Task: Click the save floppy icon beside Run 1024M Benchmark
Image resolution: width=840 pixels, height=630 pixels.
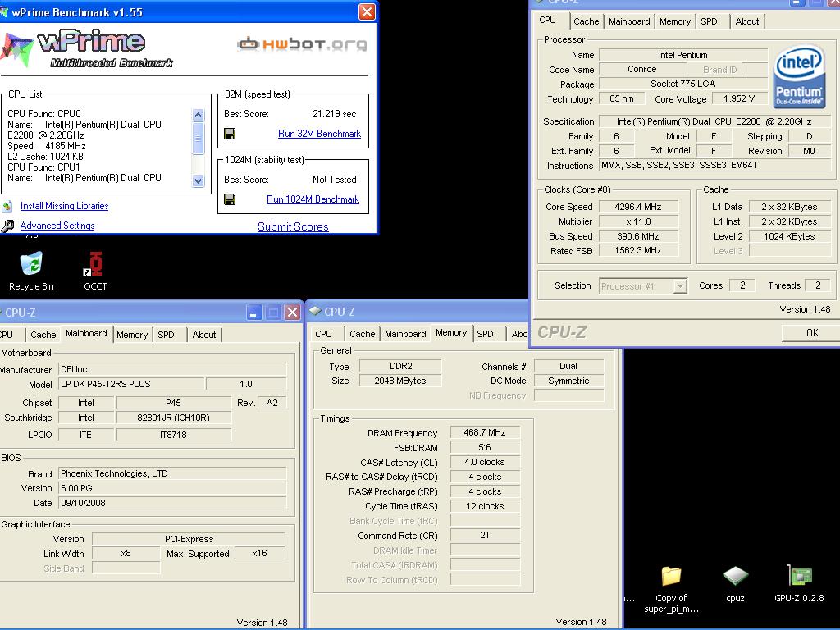Action: [x=230, y=199]
